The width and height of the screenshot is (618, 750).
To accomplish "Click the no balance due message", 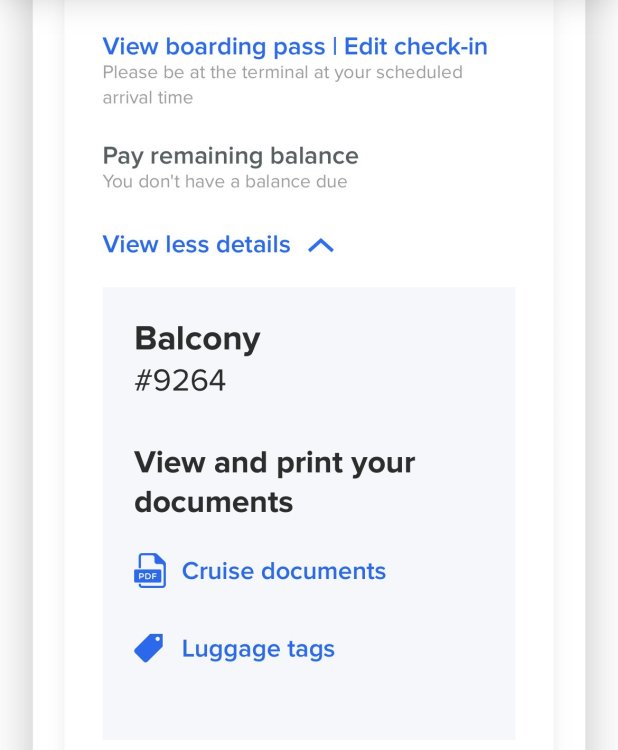I will click(x=225, y=182).
